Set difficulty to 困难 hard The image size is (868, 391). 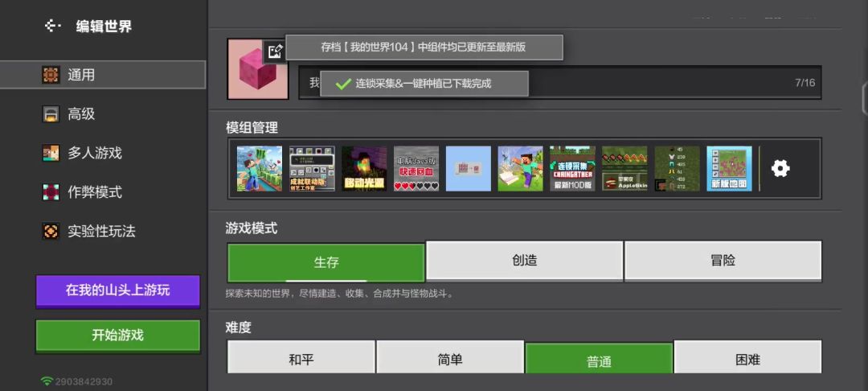[748, 358]
